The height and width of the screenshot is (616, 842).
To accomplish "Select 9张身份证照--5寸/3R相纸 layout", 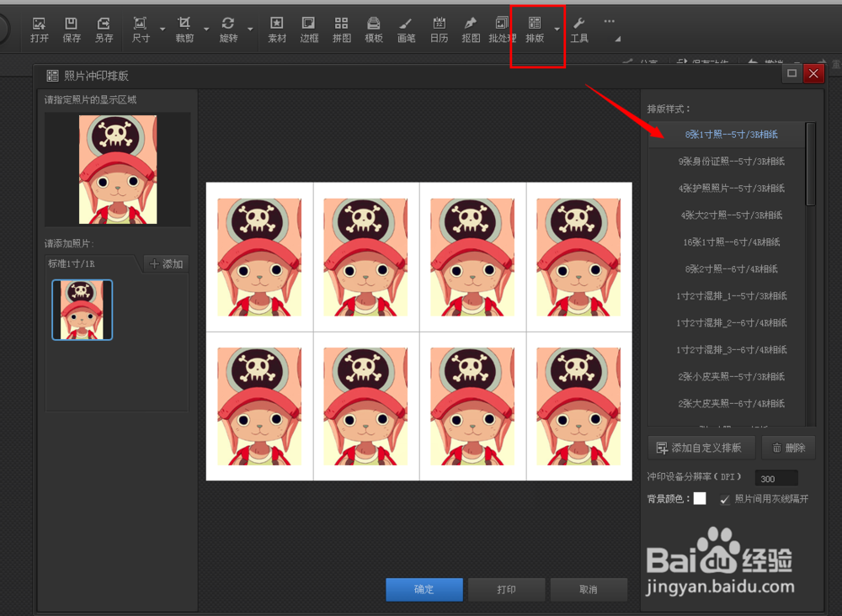I will pos(727,162).
